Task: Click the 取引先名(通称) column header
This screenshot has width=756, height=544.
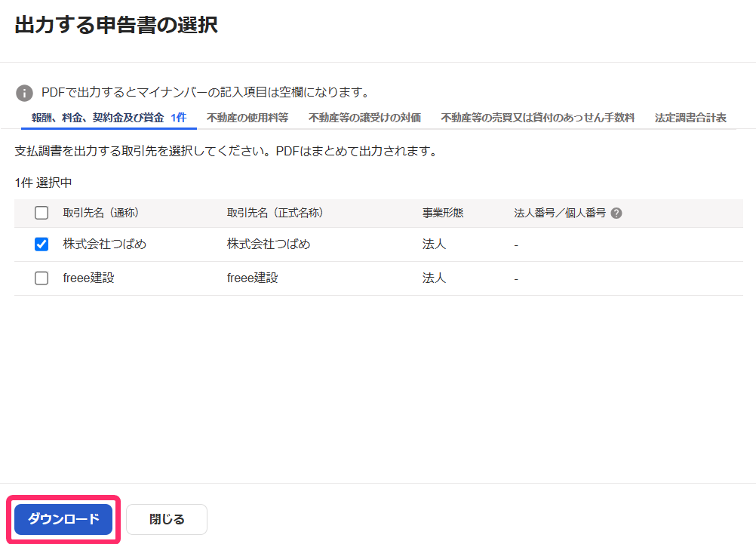Action: pyautogui.click(x=101, y=213)
